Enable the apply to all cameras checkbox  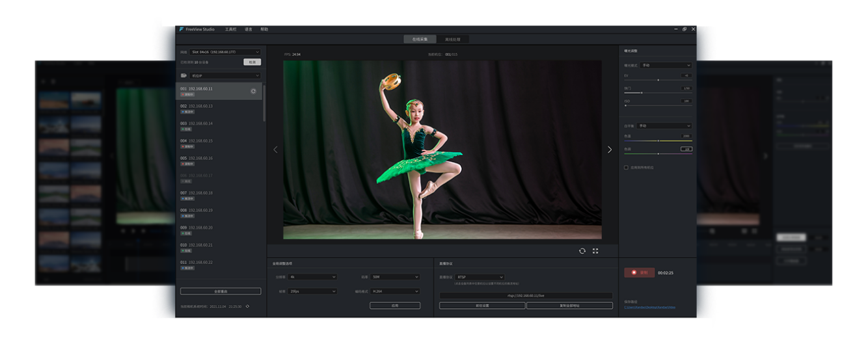click(626, 168)
